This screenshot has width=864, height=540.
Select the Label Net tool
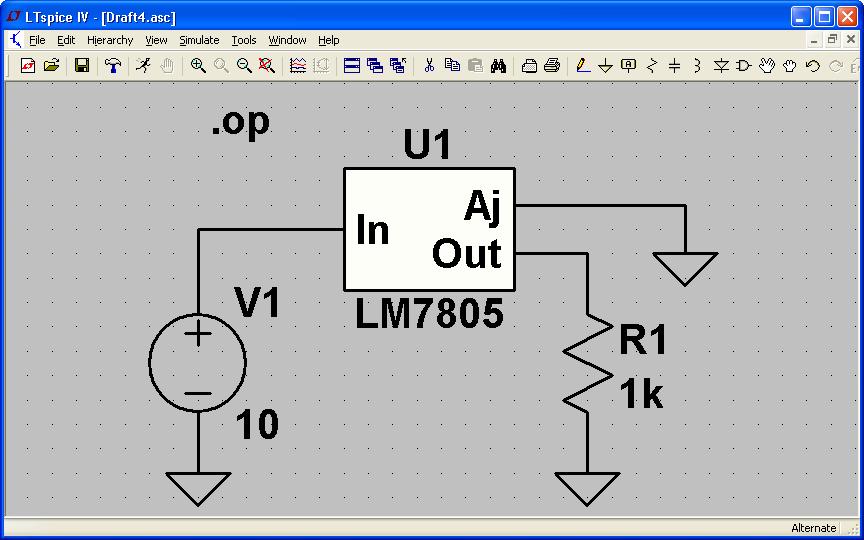pos(629,66)
